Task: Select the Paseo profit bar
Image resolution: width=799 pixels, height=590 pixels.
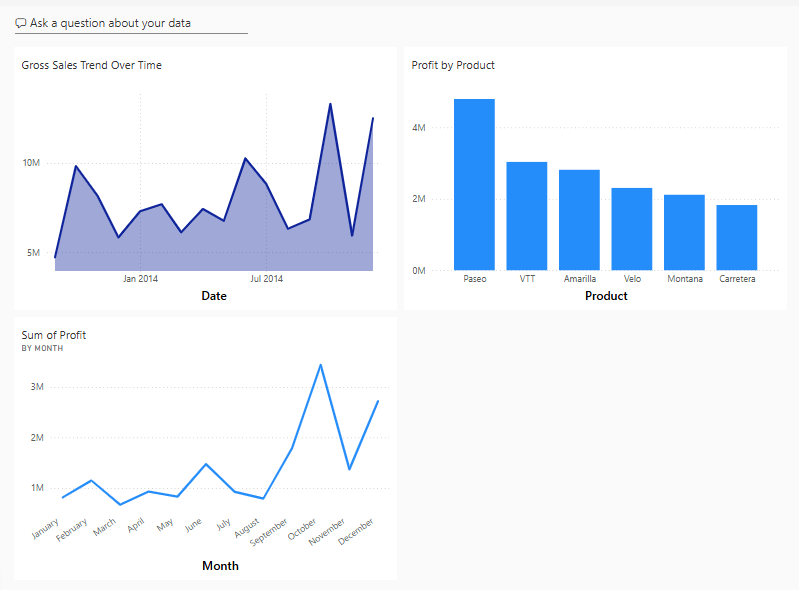Action: 474,184
